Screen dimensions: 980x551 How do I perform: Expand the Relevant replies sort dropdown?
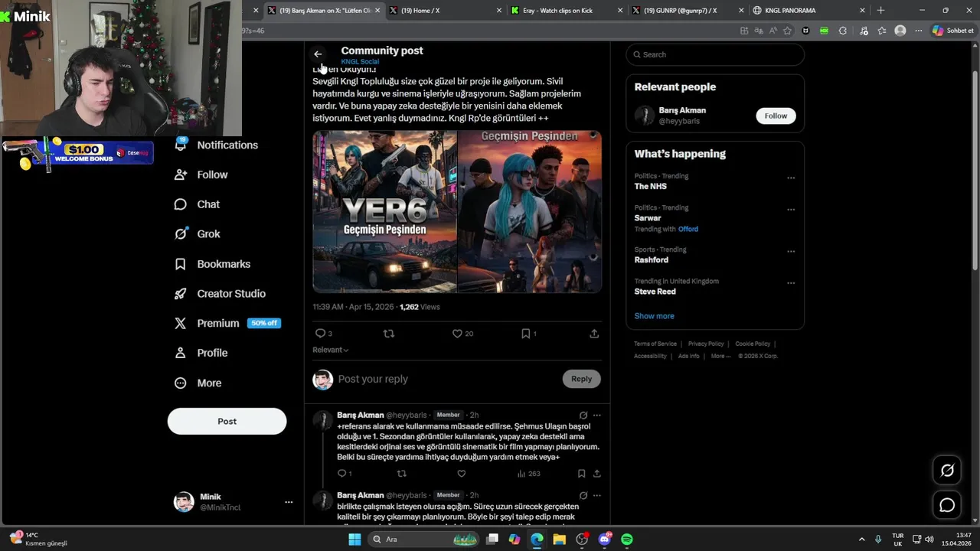point(331,350)
